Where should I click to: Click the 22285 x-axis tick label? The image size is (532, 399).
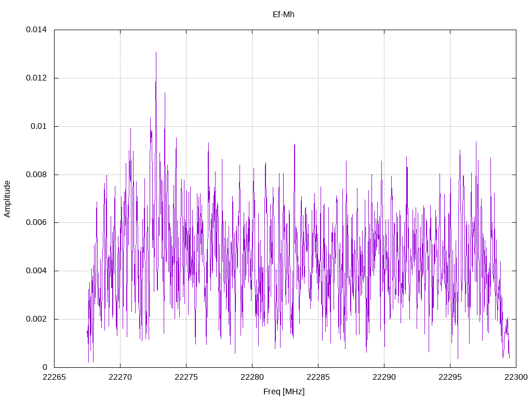coord(318,377)
